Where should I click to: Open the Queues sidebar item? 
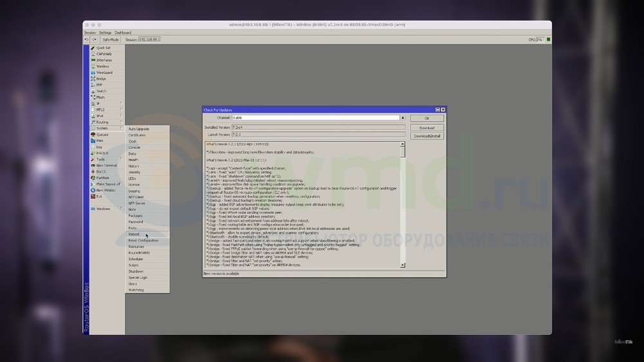click(x=107, y=135)
